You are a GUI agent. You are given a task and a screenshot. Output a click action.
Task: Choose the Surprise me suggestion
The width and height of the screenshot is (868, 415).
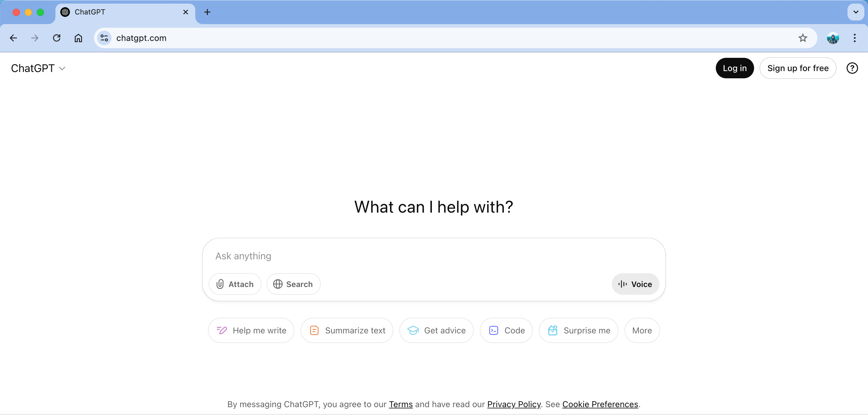(579, 330)
